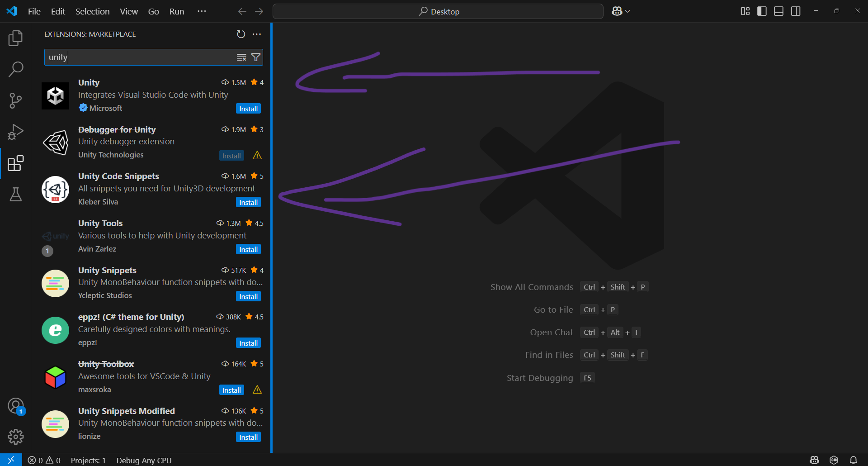
Task: Click the Desktop command center search box
Action: point(438,11)
